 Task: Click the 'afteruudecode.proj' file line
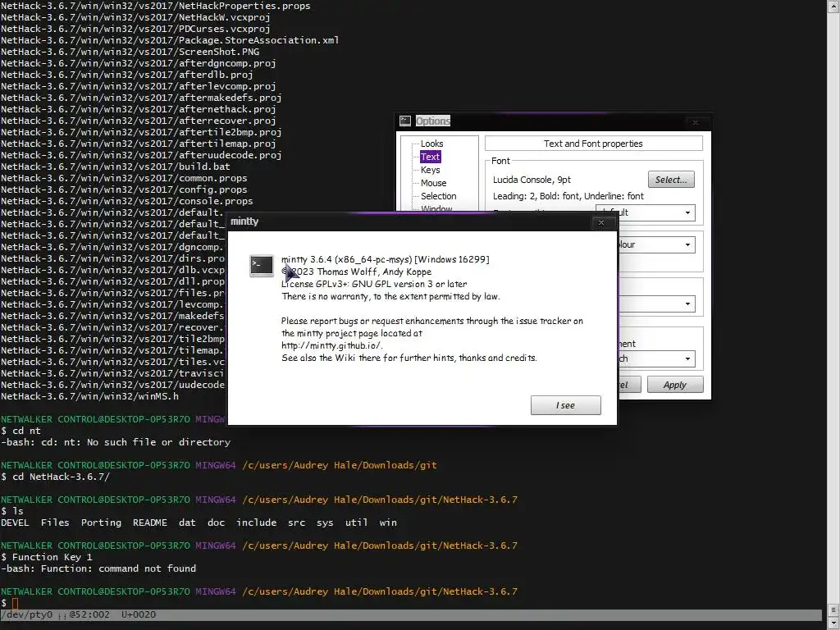(141, 155)
